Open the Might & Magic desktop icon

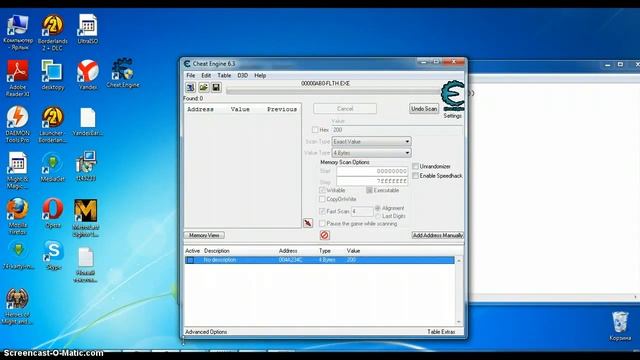[18, 170]
